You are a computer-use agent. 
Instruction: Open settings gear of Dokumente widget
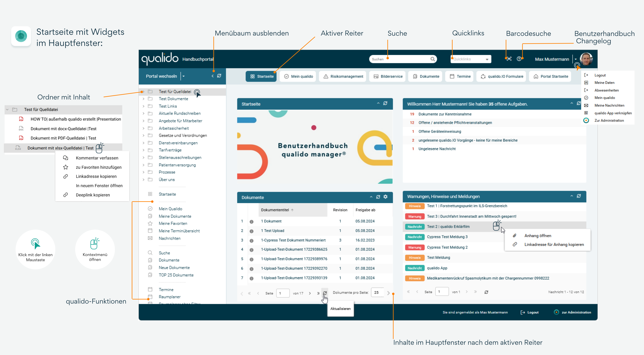[386, 197]
